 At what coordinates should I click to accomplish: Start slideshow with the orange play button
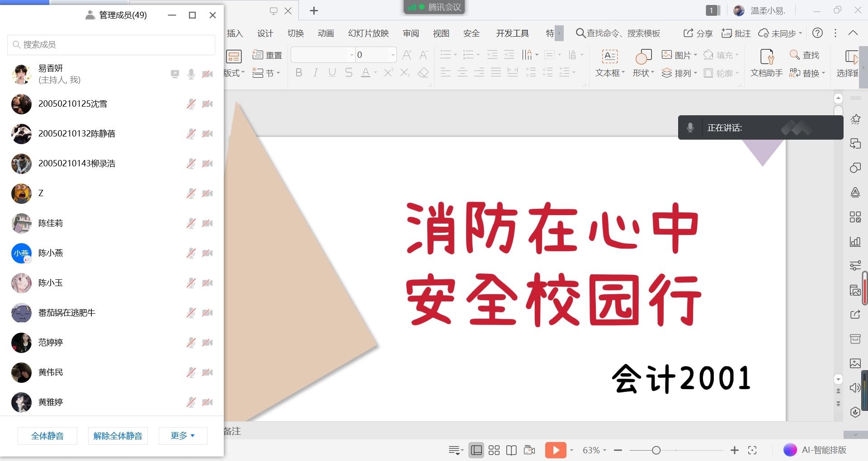pos(556,450)
